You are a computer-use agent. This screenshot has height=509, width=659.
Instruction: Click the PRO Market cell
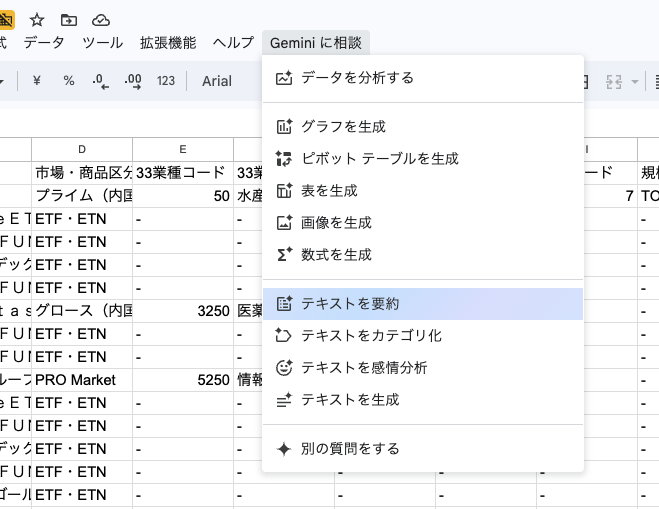(82, 380)
